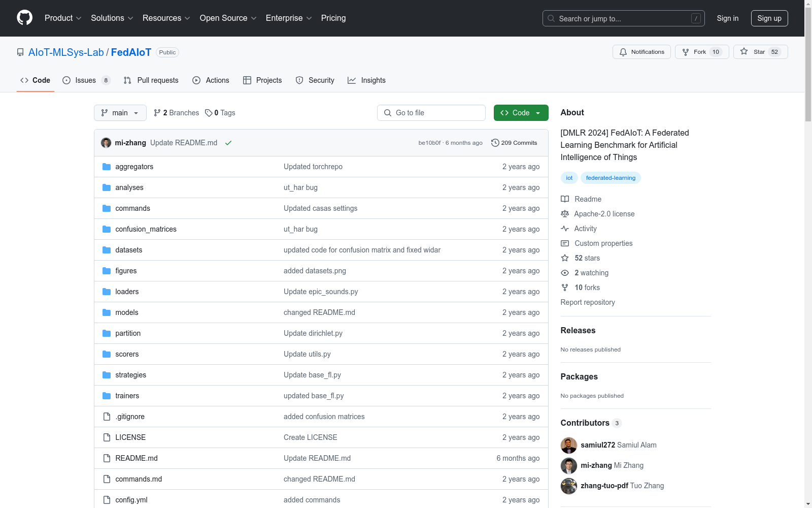Click the tag icon next to 0 Tags
The height and width of the screenshot is (508, 812).
(209, 113)
